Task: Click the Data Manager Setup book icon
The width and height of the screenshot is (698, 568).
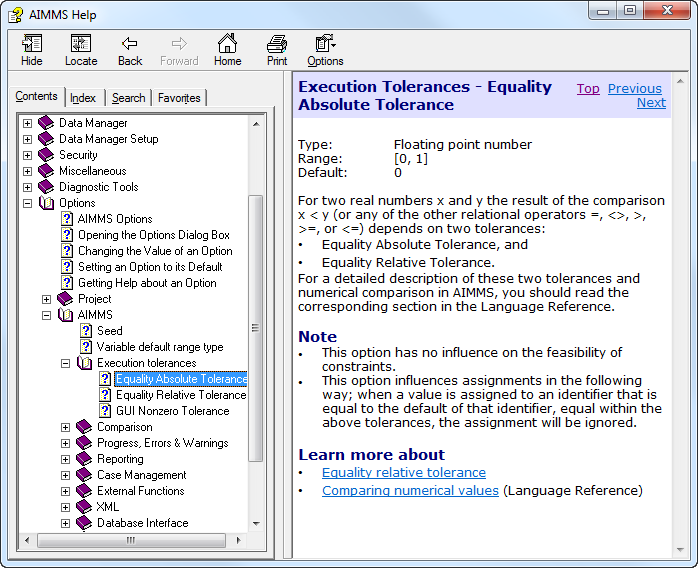Action: 46,139
